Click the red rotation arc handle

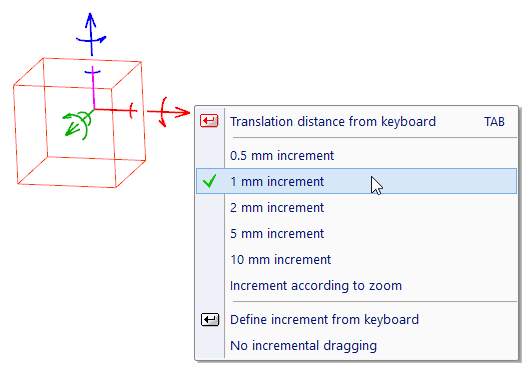click(164, 112)
